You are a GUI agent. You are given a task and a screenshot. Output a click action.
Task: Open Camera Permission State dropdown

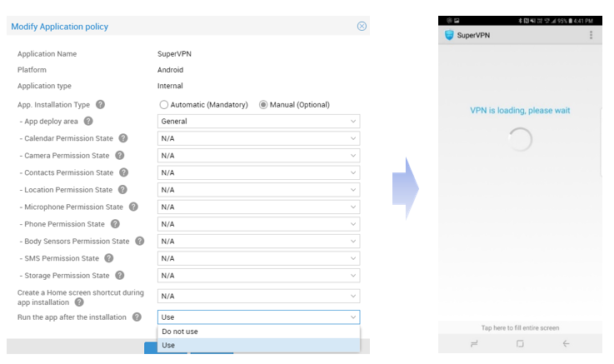coord(258,156)
